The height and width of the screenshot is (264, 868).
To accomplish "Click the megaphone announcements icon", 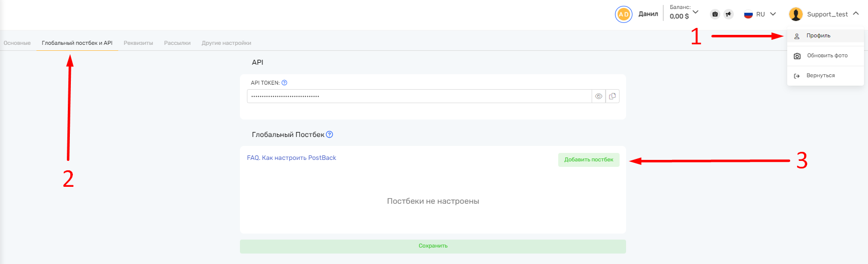I will pyautogui.click(x=728, y=14).
